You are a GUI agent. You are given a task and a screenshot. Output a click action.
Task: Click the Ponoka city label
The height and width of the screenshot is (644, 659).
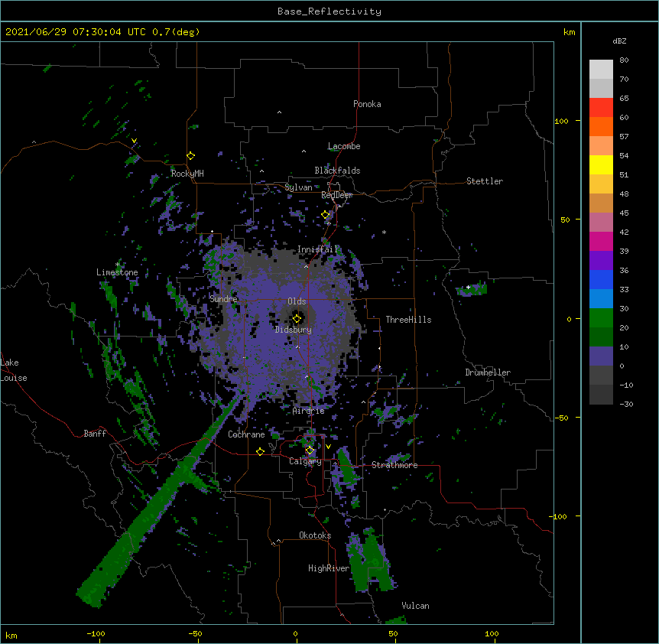(x=367, y=104)
